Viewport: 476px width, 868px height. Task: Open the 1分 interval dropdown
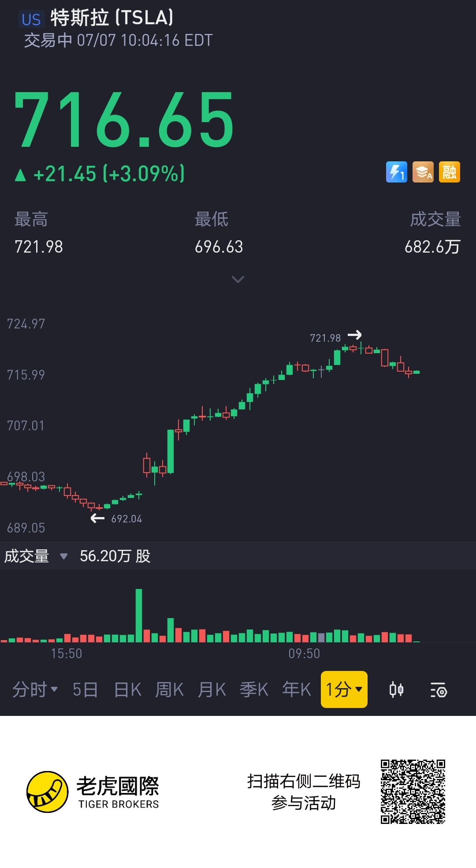pyautogui.click(x=344, y=689)
